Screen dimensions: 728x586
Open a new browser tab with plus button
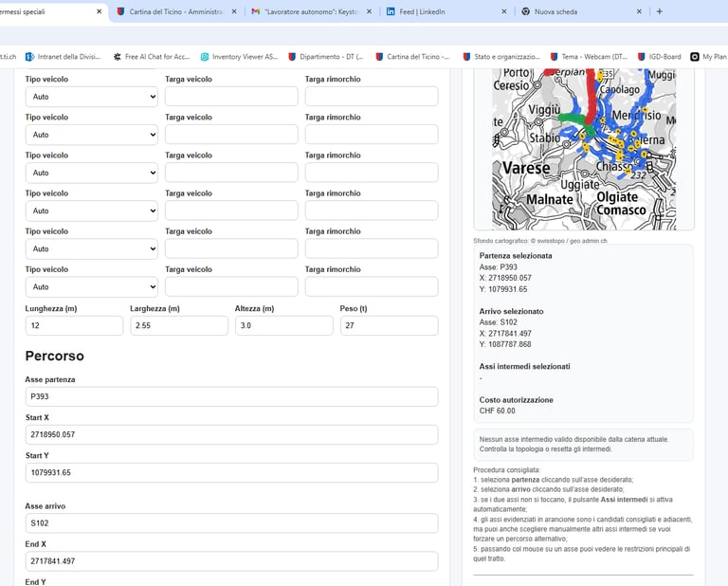pyautogui.click(x=660, y=11)
